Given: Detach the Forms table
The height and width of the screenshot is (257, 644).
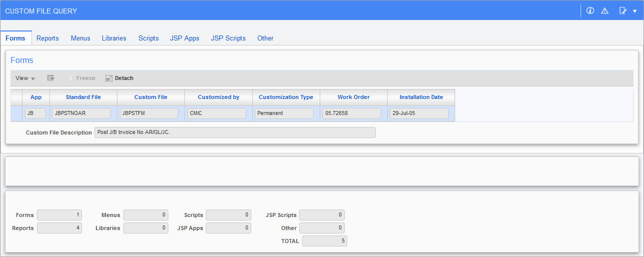Looking at the screenshot, I should tap(119, 78).
